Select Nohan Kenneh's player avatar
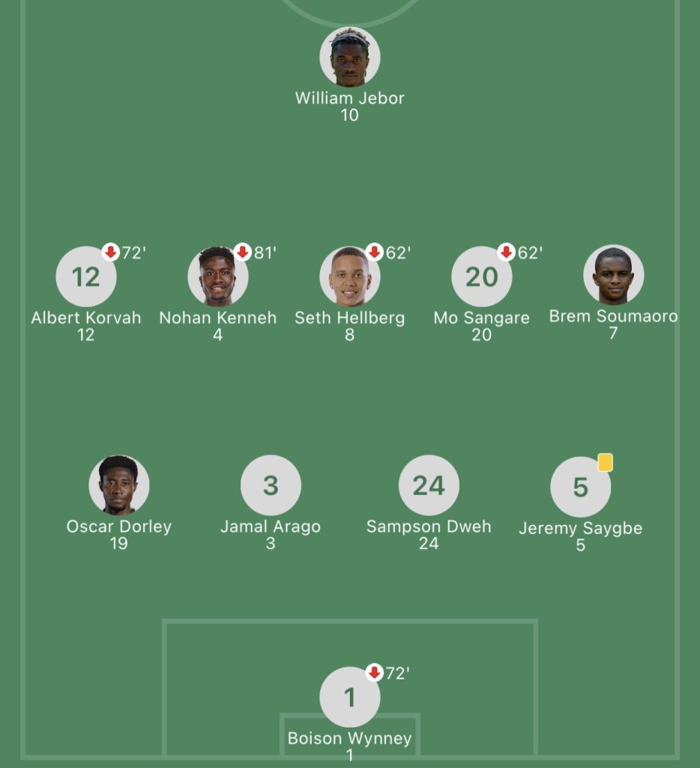 coord(218,276)
